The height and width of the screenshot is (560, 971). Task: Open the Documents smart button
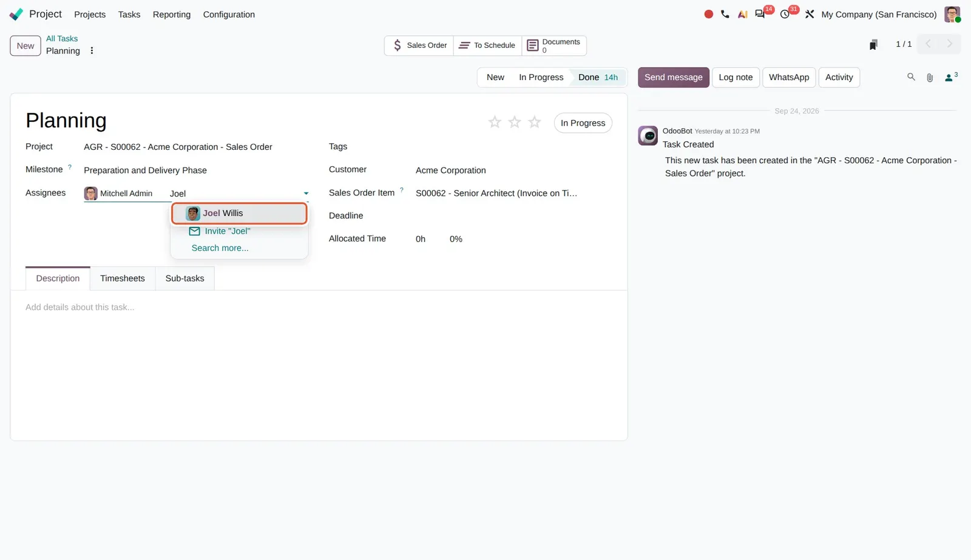coord(554,46)
